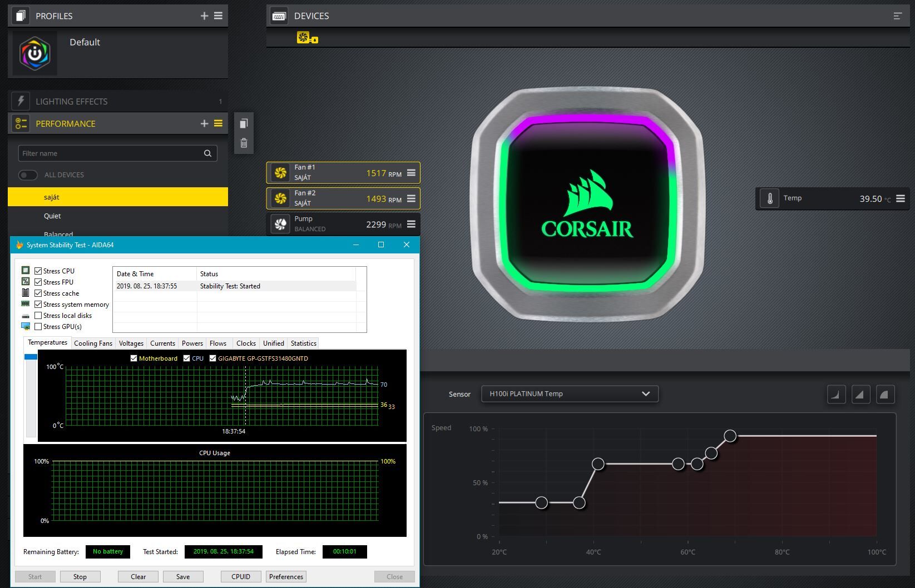Add a new profile with plus icon

coord(204,16)
